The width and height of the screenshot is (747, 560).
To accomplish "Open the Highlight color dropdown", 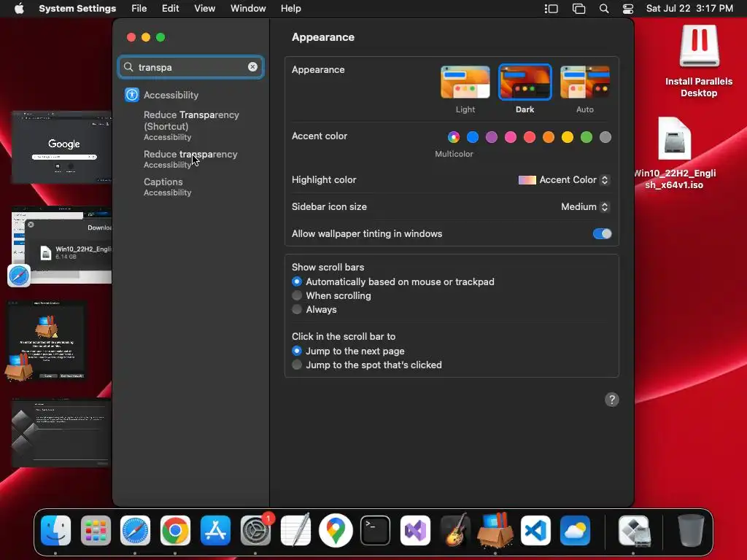I will [564, 180].
